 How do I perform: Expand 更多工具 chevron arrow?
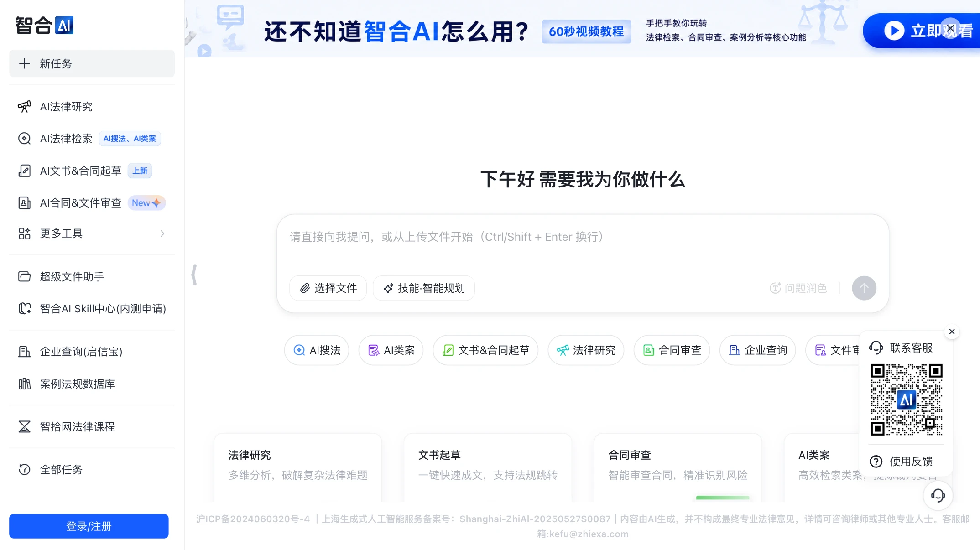pyautogui.click(x=162, y=233)
